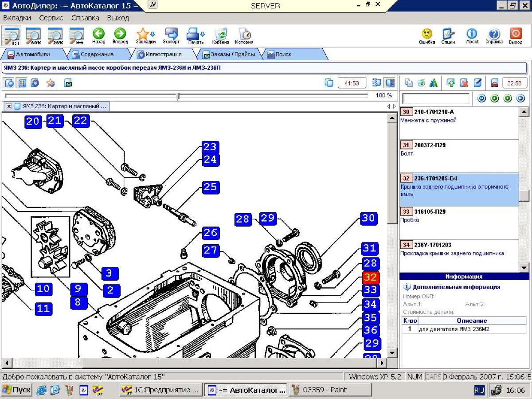Report an error via Ошибка icon
Viewport: 532px width, 399px height.
pos(427,35)
